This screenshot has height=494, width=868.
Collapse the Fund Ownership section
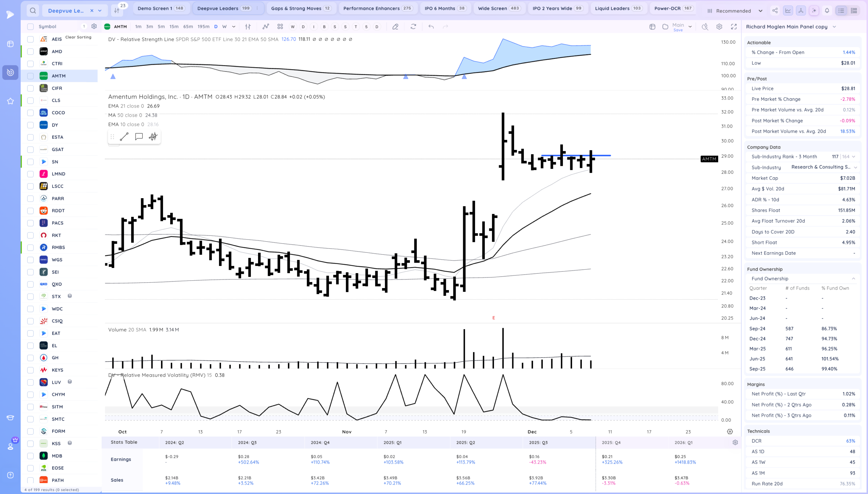[x=853, y=279]
